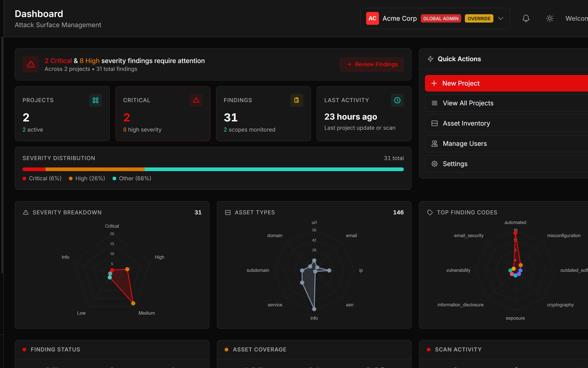Click the Last Activity clock icon

coord(397,100)
